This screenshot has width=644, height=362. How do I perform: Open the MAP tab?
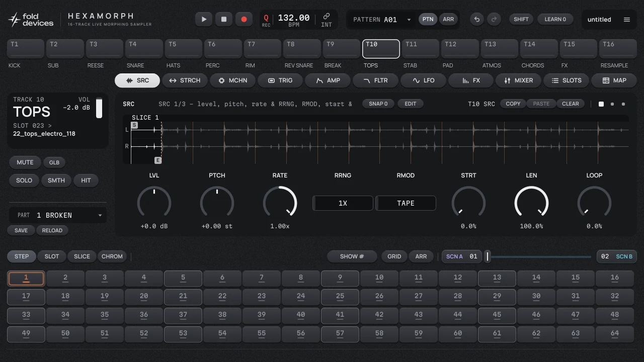click(614, 80)
